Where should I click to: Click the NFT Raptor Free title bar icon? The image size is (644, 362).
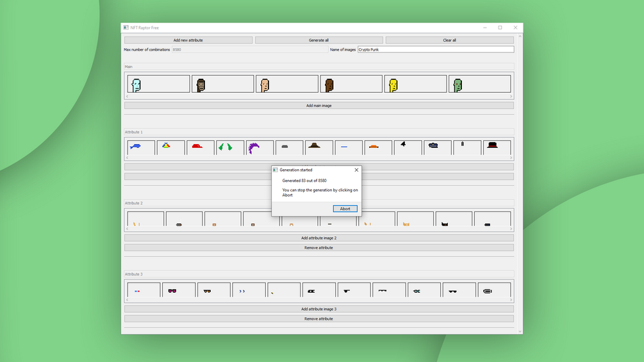click(x=126, y=28)
